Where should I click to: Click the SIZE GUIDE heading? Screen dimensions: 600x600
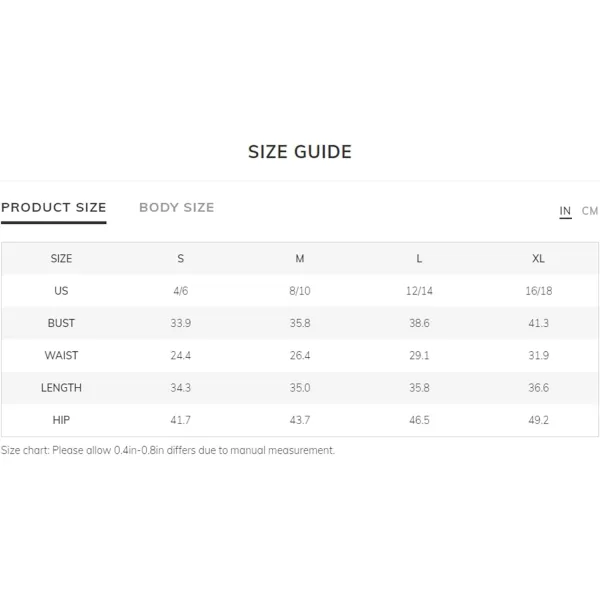pos(300,152)
